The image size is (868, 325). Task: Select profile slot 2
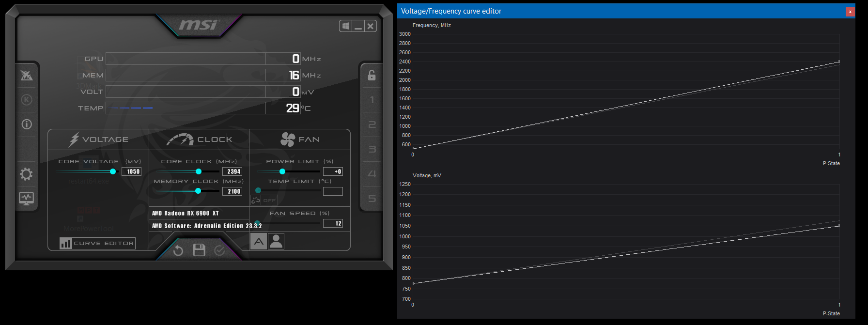(x=372, y=124)
